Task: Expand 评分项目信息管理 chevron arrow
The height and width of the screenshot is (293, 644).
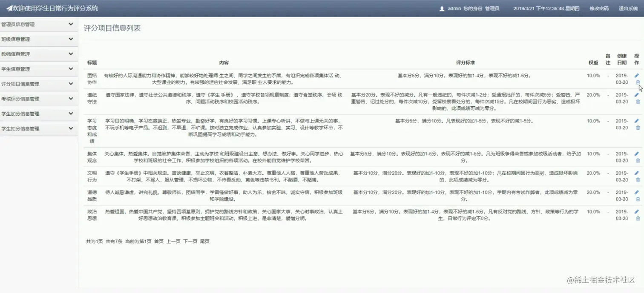Action: [71, 84]
